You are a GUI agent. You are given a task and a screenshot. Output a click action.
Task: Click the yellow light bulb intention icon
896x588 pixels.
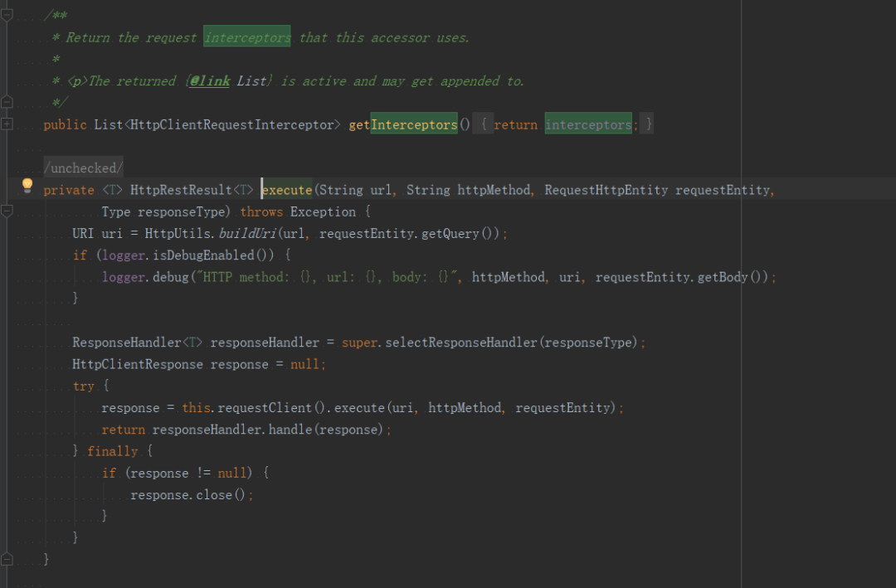click(27, 186)
